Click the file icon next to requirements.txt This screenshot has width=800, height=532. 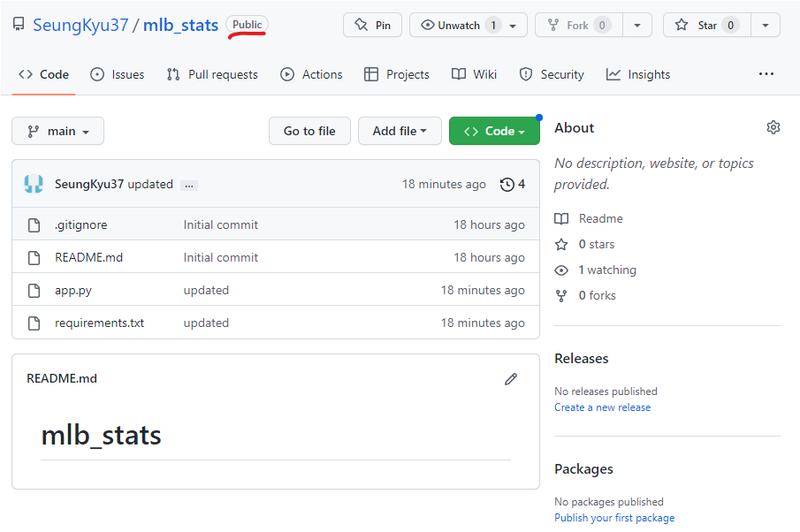tap(34, 323)
